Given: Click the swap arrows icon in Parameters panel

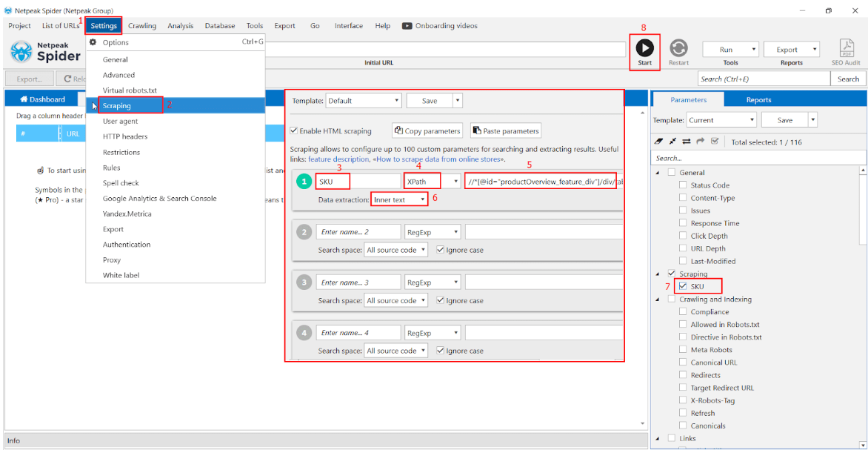Looking at the screenshot, I should 687,141.
